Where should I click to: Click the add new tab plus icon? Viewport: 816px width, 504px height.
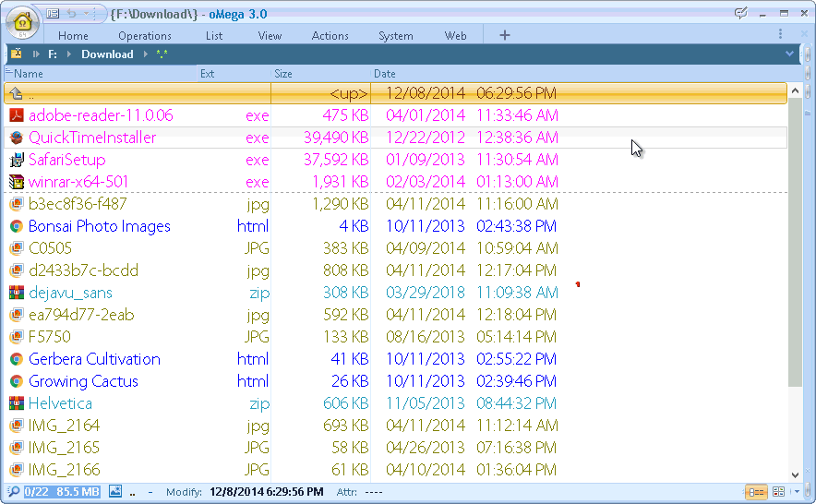coord(504,35)
